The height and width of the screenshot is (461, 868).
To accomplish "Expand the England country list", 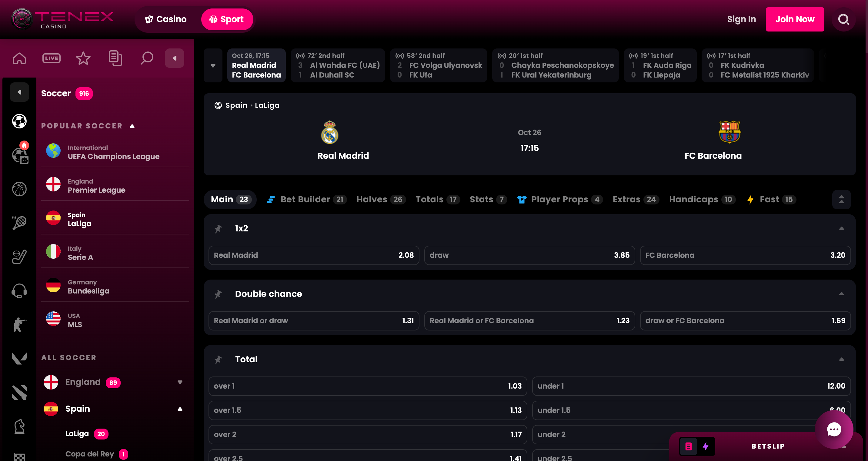I will (x=180, y=382).
